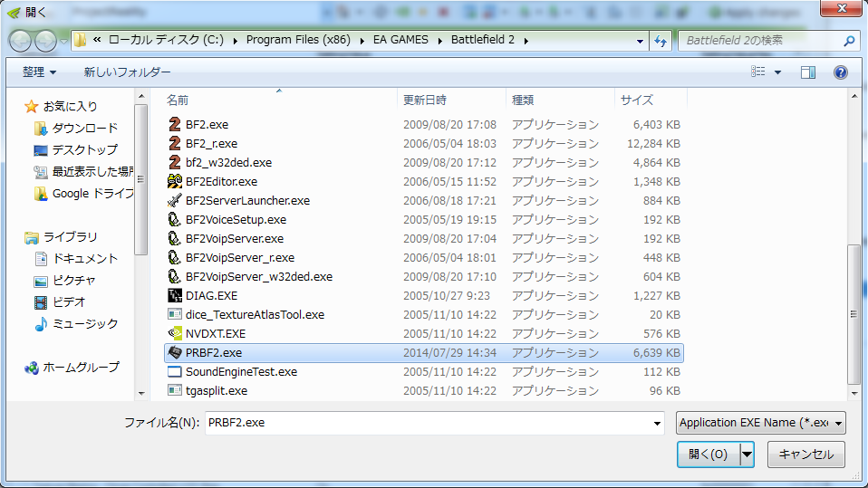
Task: Click the DIAG.EXE file icon
Action: (175, 295)
